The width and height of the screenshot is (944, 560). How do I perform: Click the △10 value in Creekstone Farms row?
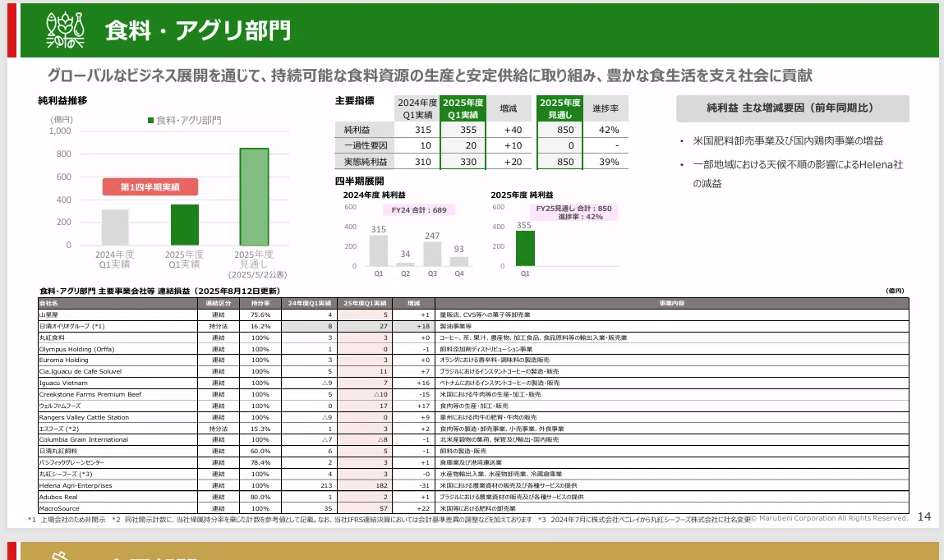(380, 395)
